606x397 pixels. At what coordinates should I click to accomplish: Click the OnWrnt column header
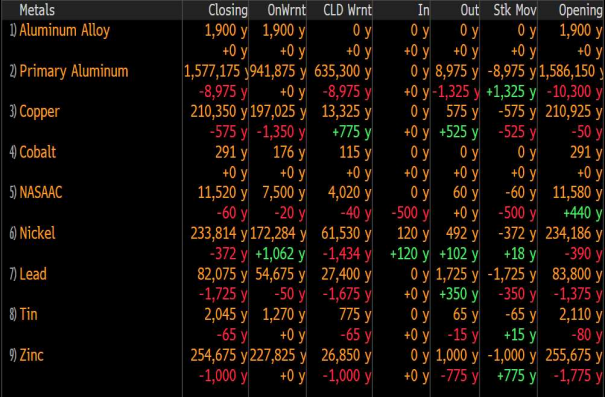point(286,10)
